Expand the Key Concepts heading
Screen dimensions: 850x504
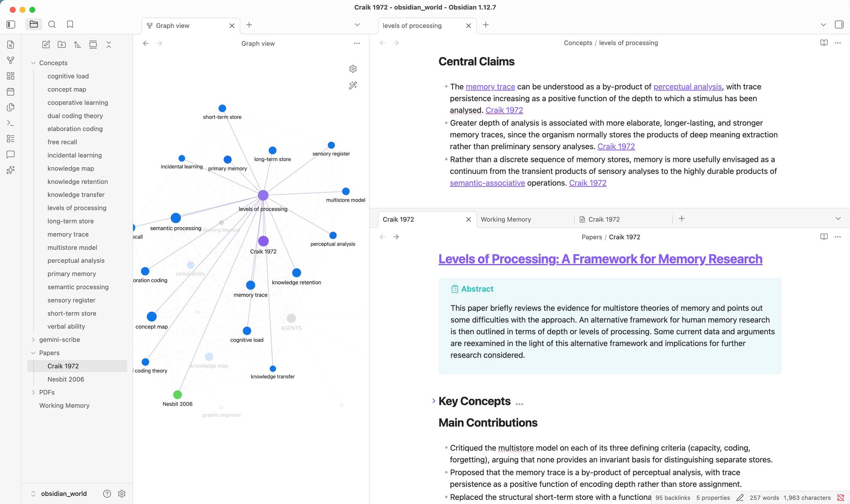[x=434, y=401]
